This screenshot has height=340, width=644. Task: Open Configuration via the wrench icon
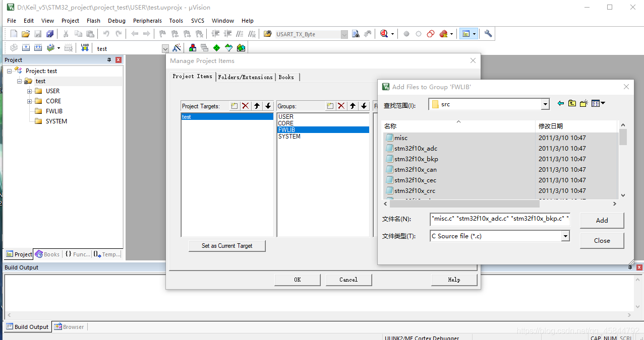[488, 34]
